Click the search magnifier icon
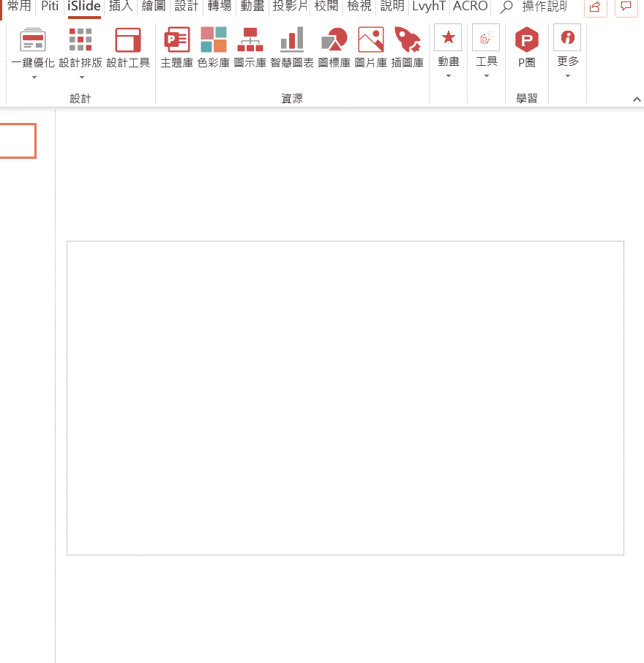644x663 pixels. 506,7
